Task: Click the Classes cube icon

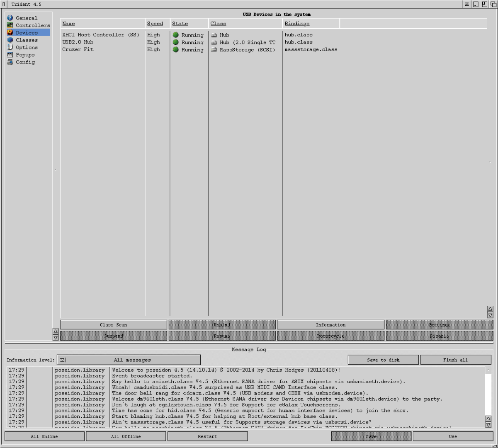Action: click(x=10, y=40)
